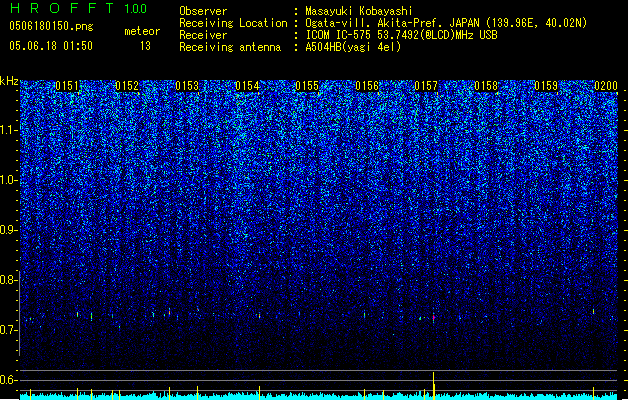
Task: Click the green "meteor" label
Action: pos(142,31)
